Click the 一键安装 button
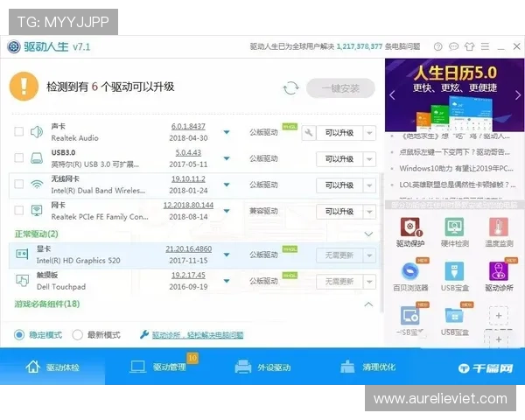525x420 pixels. click(340, 88)
